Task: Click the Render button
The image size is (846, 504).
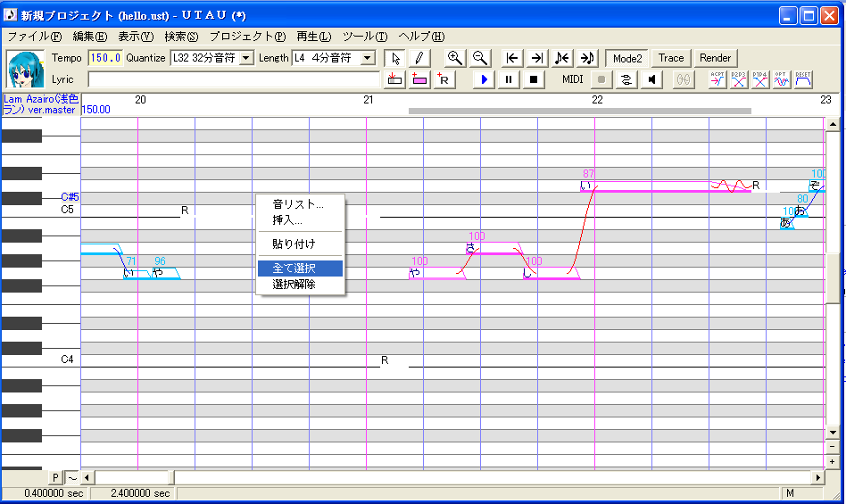Action: [x=715, y=58]
